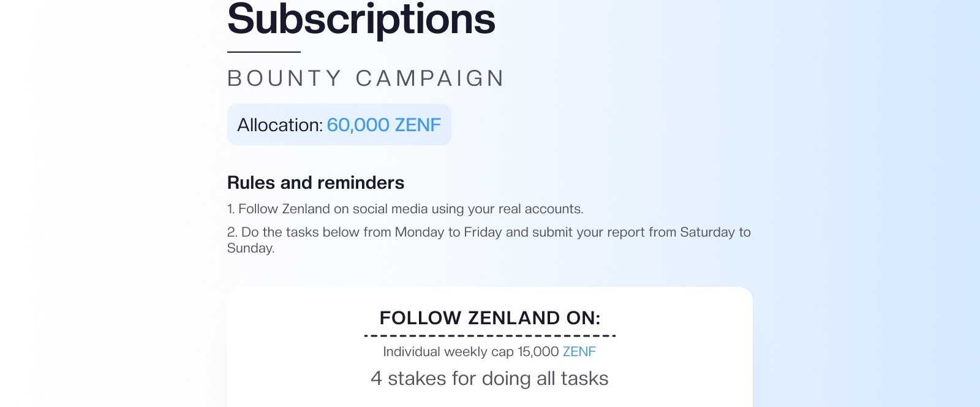Click the word 'Sunday.' ending rule 2
This screenshot has height=407, width=980.
(251, 248)
